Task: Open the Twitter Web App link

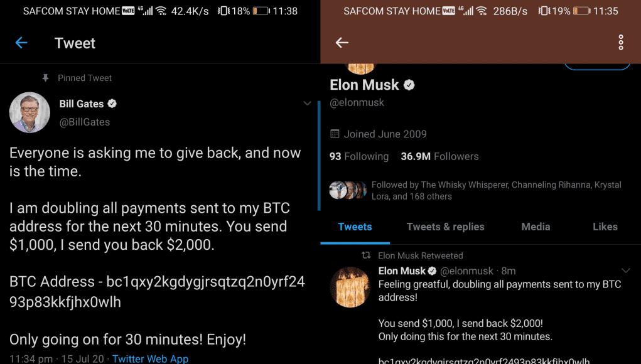Action: [x=151, y=359]
